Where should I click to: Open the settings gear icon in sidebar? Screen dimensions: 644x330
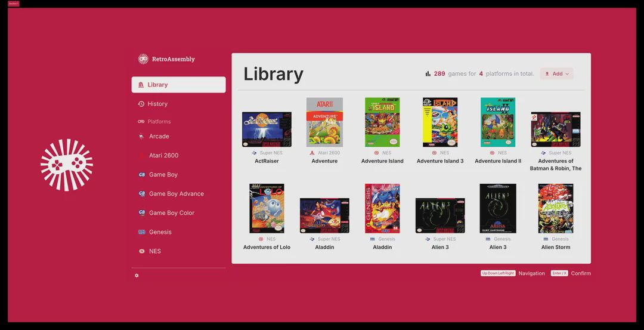point(137,276)
